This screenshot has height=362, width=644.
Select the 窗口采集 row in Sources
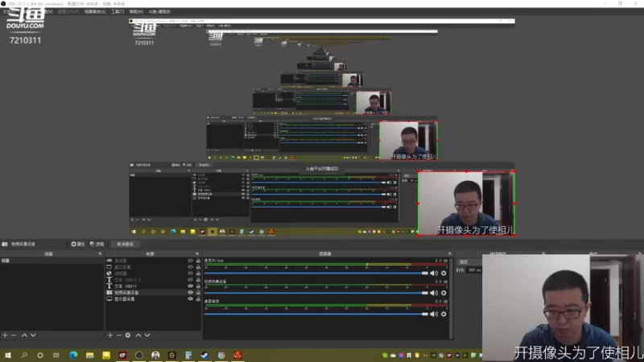click(153, 267)
